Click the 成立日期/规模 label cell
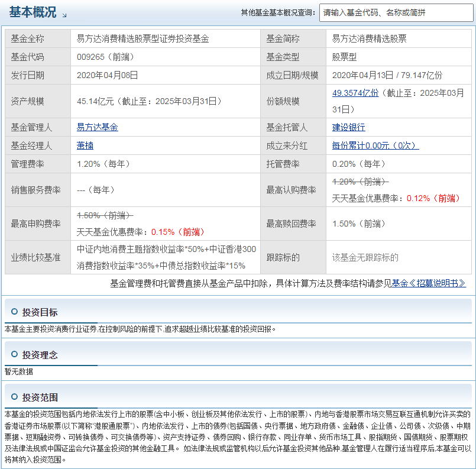 pos(293,75)
